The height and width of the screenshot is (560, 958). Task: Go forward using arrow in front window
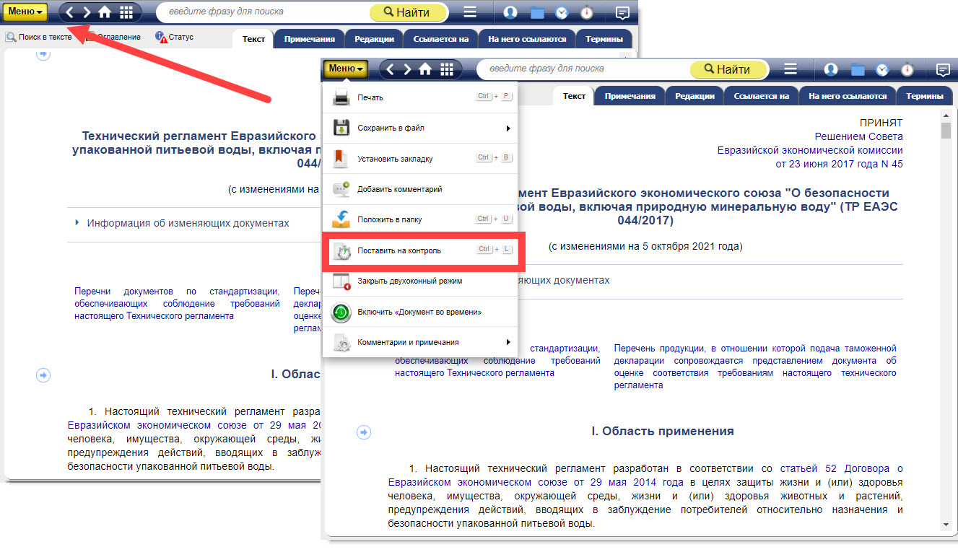(x=408, y=69)
